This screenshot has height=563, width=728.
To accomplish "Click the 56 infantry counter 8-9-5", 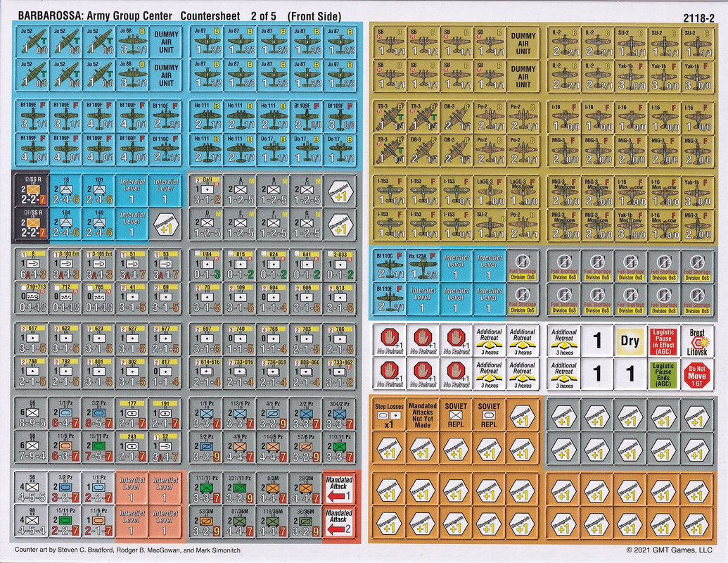I will click(x=32, y=415).
